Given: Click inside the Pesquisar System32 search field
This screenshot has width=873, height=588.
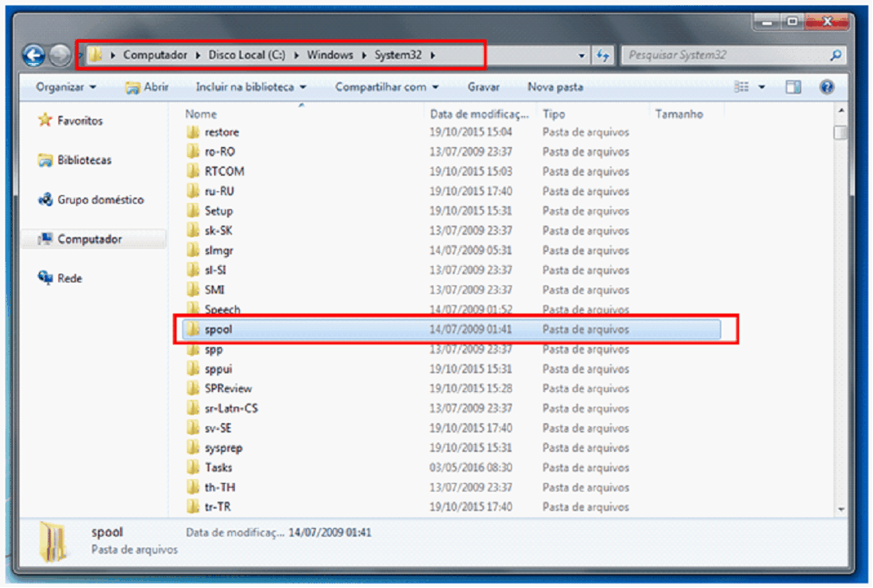Looking at the screenshot, I should coord(724,56).
